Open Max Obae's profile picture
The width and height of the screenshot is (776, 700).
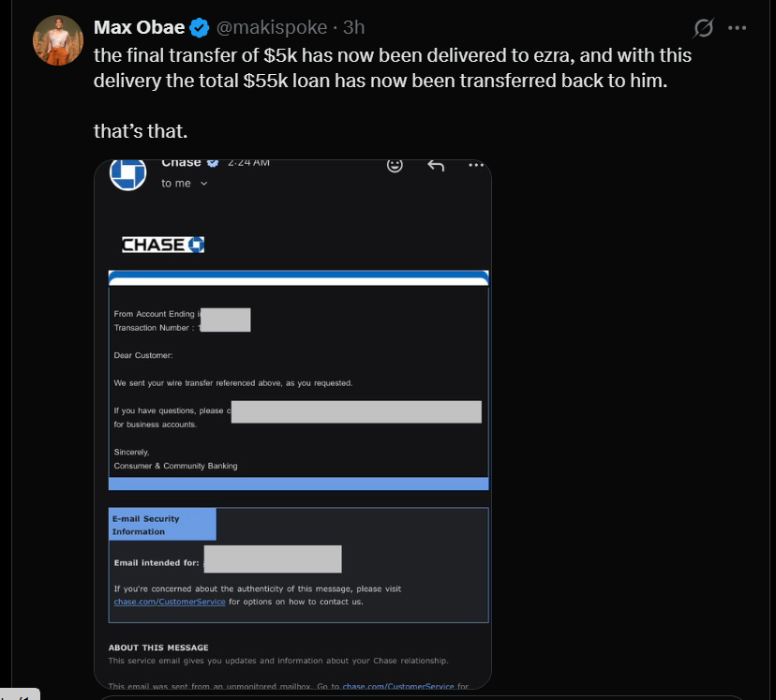(57, 40)
